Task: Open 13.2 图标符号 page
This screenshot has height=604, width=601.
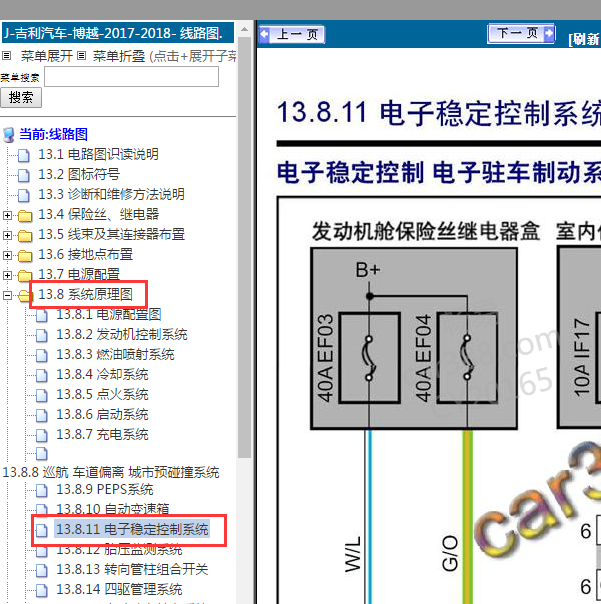Action: pos(79,174)
